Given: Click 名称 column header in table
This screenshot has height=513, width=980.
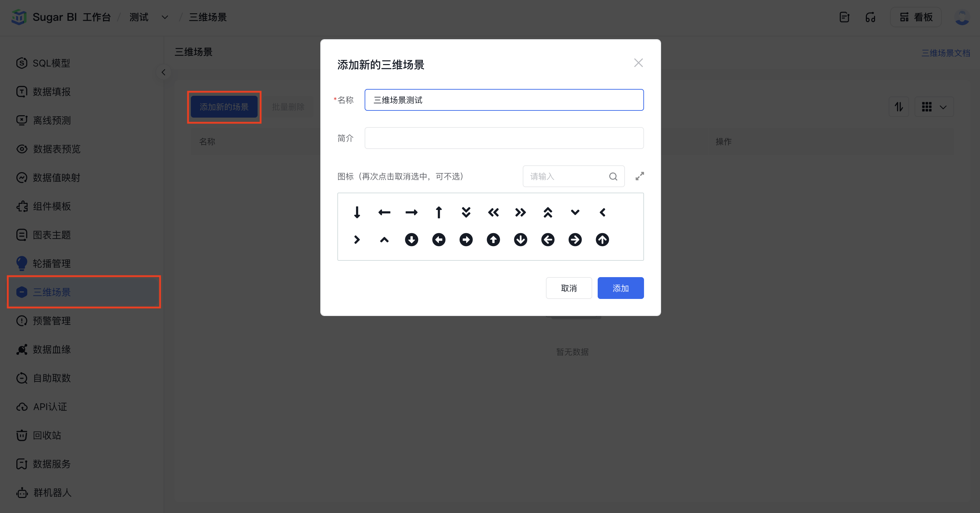Looking at the screenshot, I should coord(207,141).
